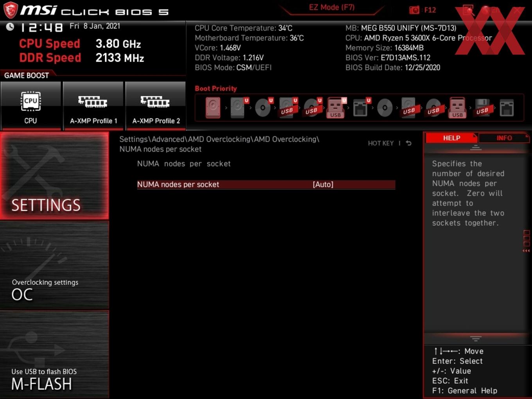Click the MSI dragon shield logo
This screenshot has width=532, height=399.
click(11, 10)
